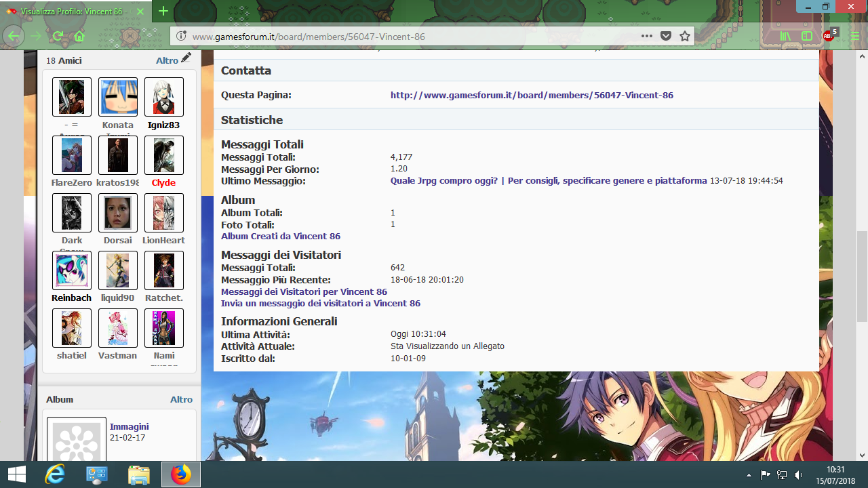Open page actions three-dot menu
The width and height of the screenshot is (868, 488).
(x=646, y=36)
